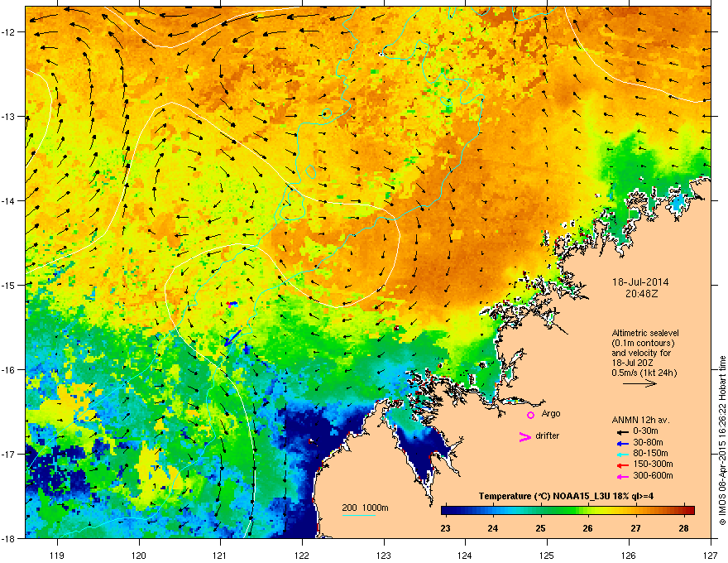Image resolution: width=728 pixels, height=563 pixels.
Task: Click the latitude -12 axis label
Action: (8, 31)
